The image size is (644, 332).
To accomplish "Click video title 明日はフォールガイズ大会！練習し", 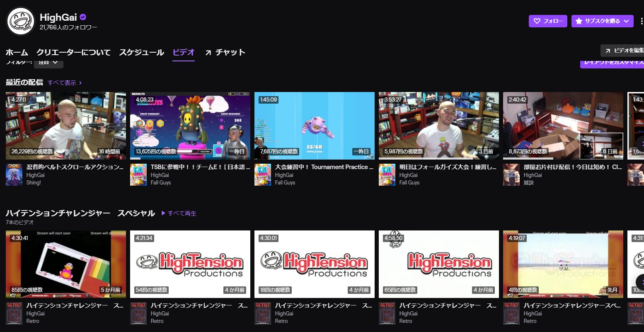I will (448, 167).
